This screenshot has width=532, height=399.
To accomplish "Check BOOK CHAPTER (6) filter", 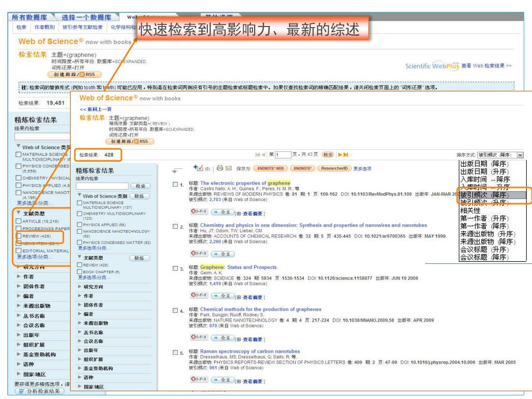I will coord(79,272).
